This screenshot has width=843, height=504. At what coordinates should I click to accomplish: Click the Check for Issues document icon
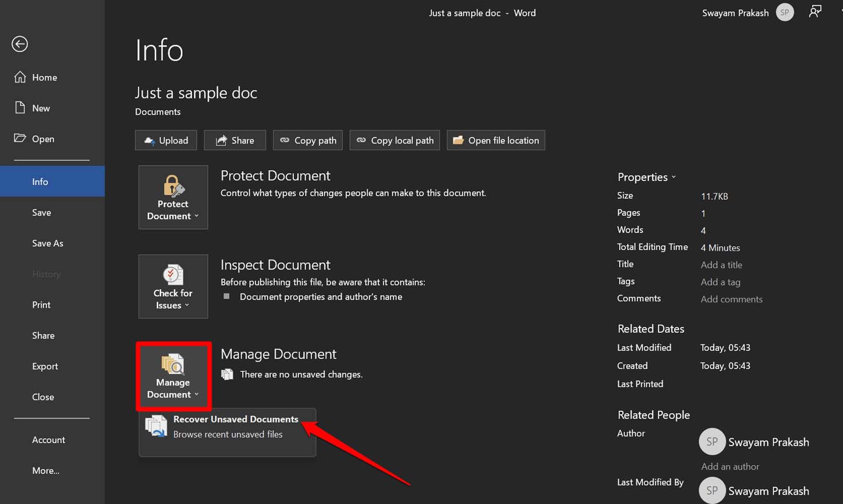(x=173, y=275)
